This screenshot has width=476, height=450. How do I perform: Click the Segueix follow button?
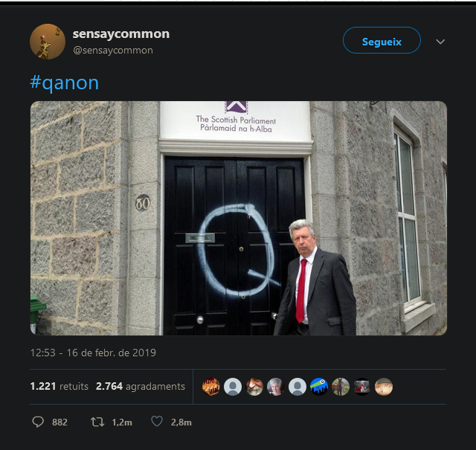382,40
